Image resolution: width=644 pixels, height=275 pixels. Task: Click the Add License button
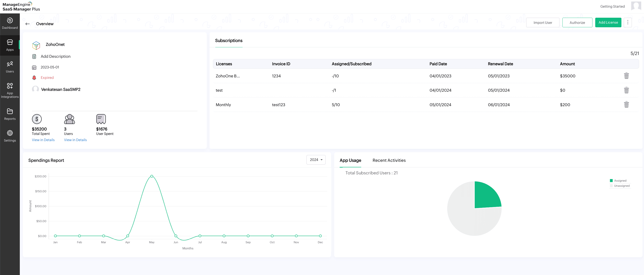(x=608, y=23)
